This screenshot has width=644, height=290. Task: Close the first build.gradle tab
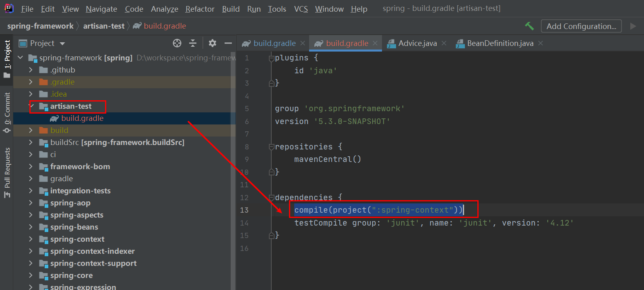coord(303,43)
